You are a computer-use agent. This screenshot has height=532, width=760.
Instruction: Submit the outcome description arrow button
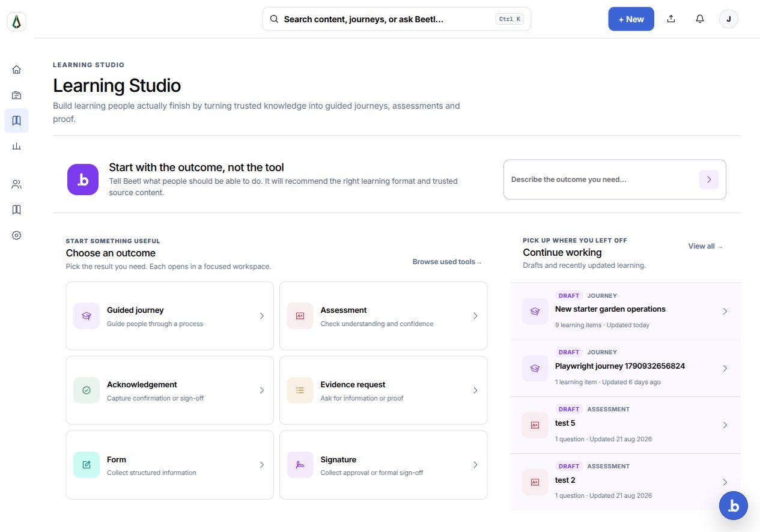pos(709,180)
